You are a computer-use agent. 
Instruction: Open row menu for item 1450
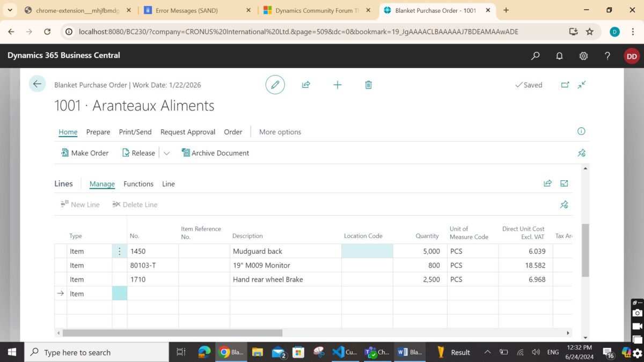(119, 251)
